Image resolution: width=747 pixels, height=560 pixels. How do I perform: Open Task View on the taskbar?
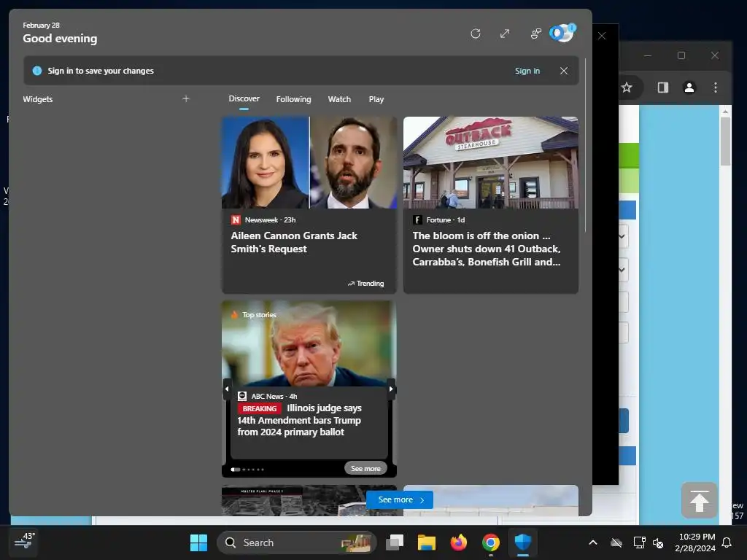click(x=395, y=542)
